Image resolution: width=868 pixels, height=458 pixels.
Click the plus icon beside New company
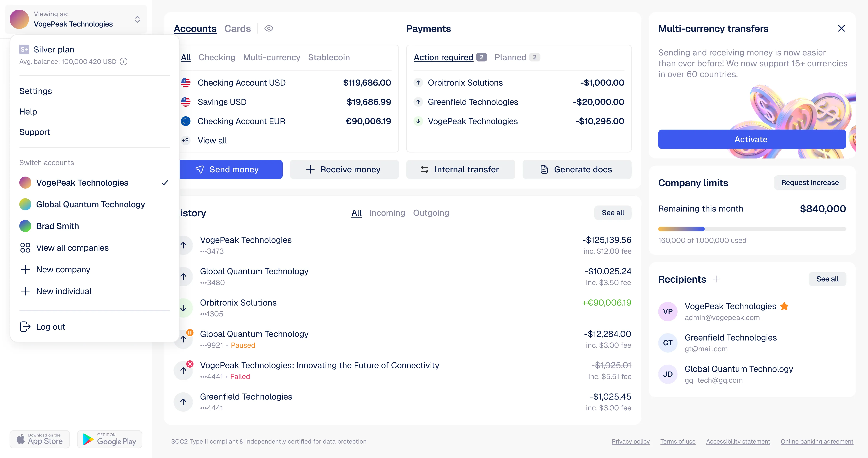tap(25, 269)
